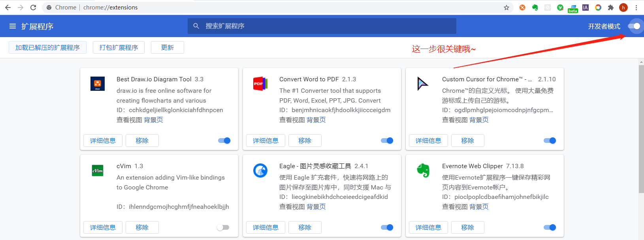Focus the 搜索扩展程序 search field
This screenshot has width=644, height=240.
(x=322, y=26)
